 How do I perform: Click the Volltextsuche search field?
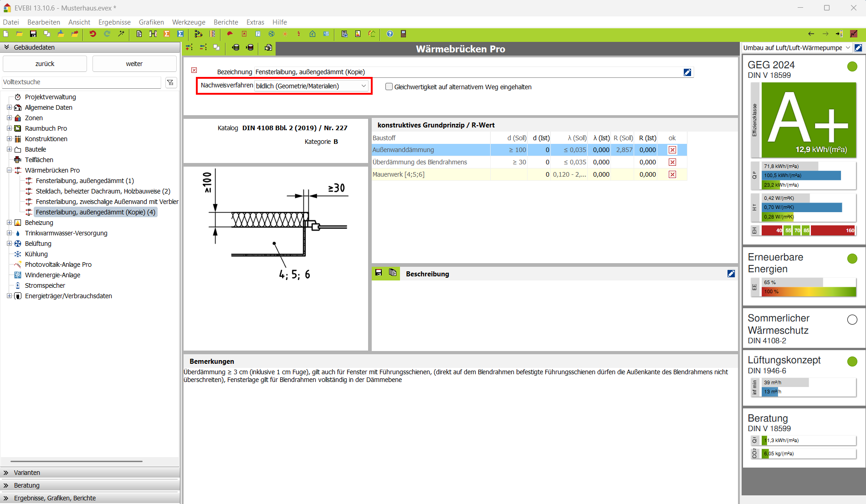(81, 82)
